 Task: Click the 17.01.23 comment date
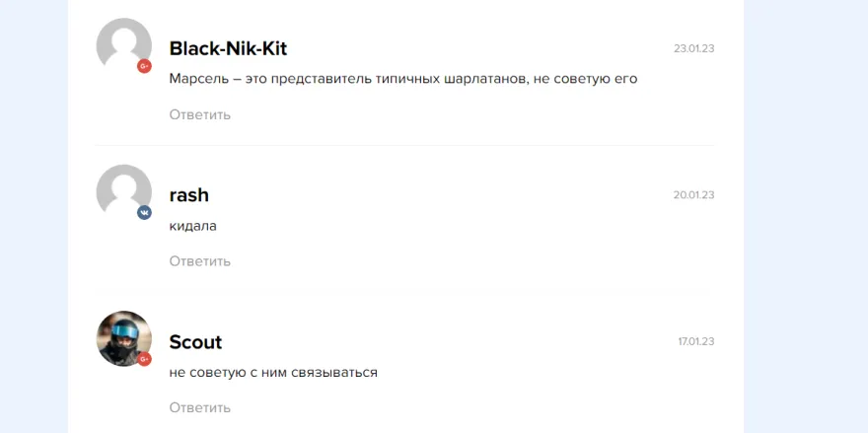click(696, 341)
